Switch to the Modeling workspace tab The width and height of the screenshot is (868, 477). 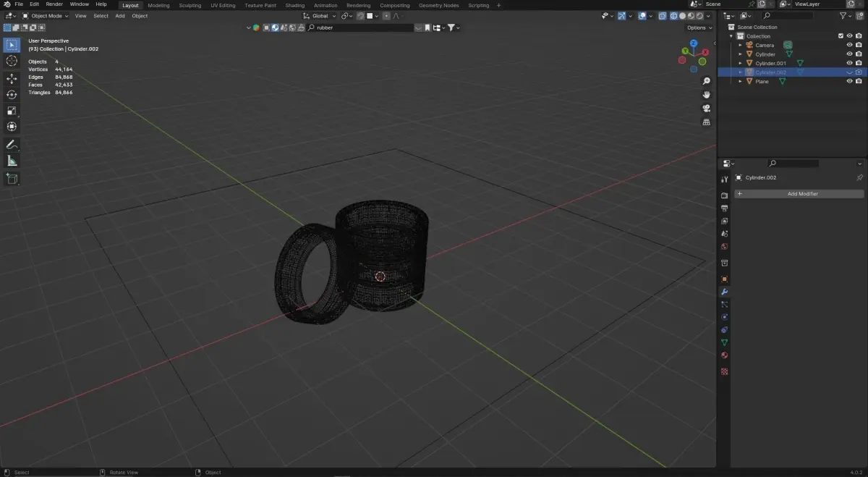[x=158, y=5]
